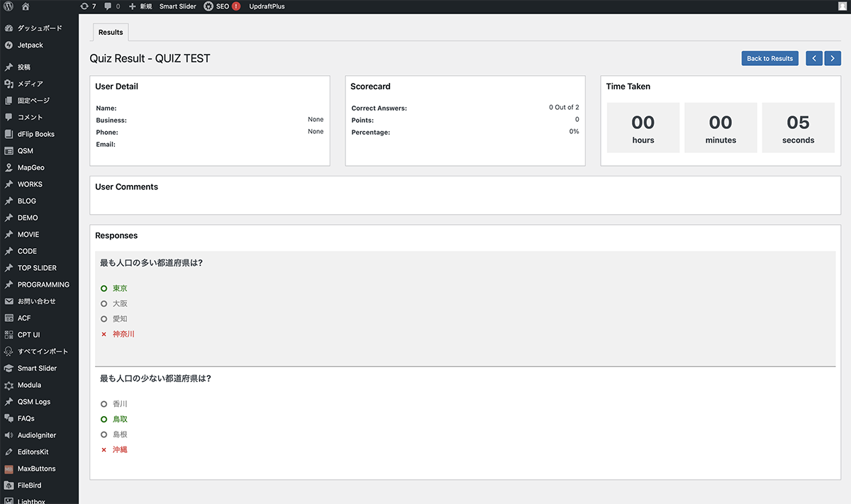
Task: Open the site home icon
Action: (x=26, y=6)
